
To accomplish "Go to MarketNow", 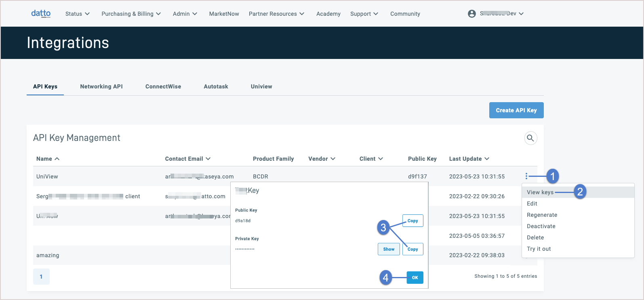I will pyautogui.click(x=224, y=14).
